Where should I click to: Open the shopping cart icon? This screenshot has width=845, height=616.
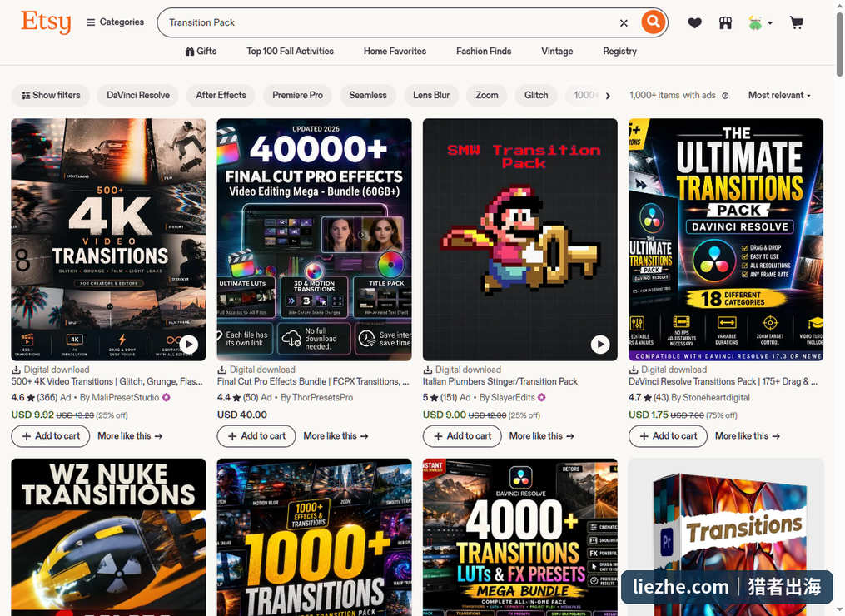click(796, 22)
